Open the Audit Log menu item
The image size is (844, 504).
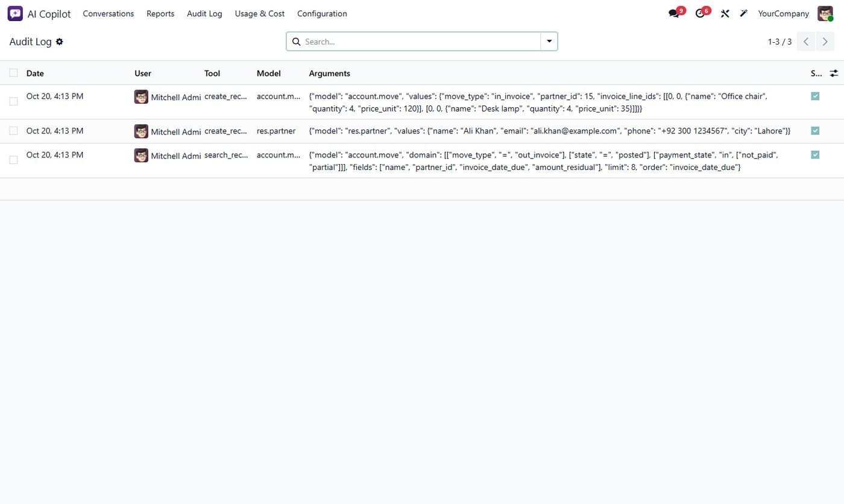(204, 13)
